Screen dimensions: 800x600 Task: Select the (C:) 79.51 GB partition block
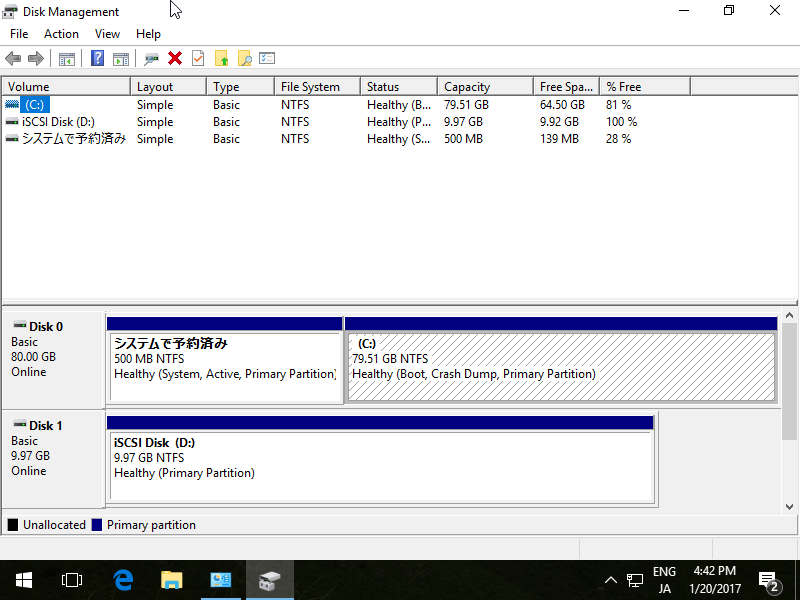coord(561,360)
